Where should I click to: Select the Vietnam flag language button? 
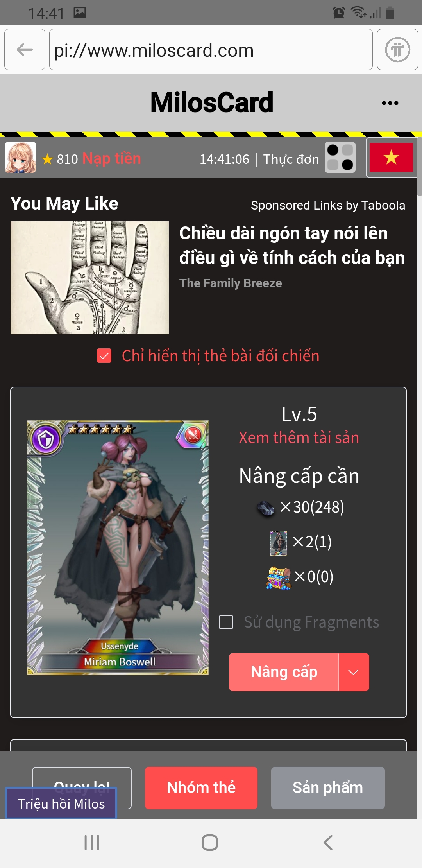pyautogui.click(x=391, y=158)
